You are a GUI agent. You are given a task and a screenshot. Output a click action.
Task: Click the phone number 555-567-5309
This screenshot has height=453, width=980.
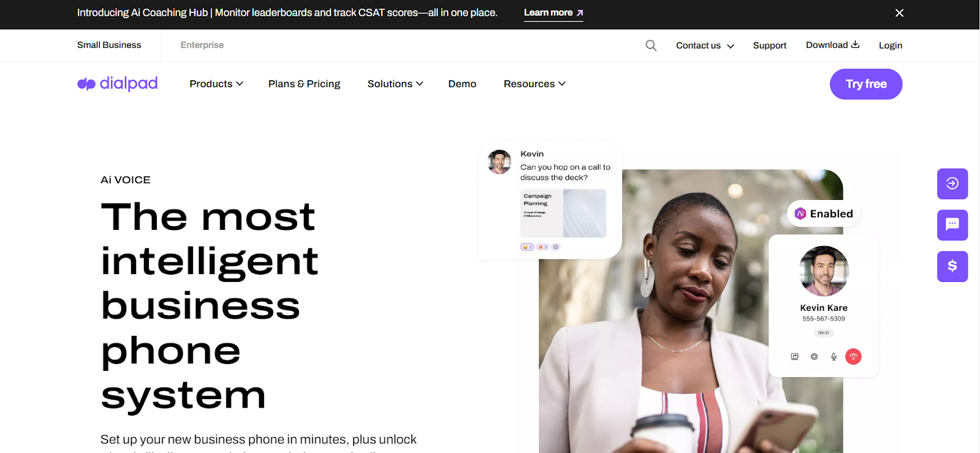coord(824,319)
